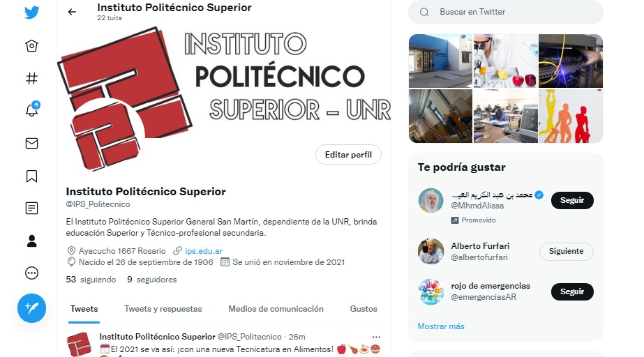Expand suggestions with Mostrar más
This screenshot has width=644, height=357.
(x=441, y=326)
